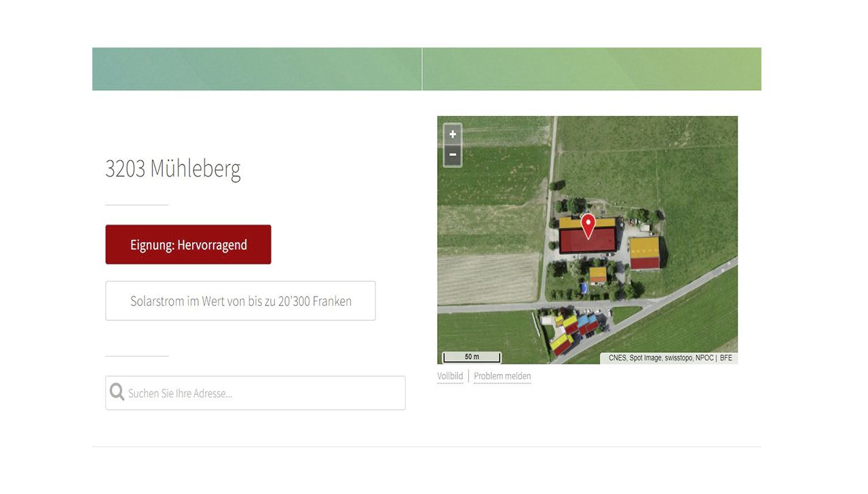Click the 50 m scale bar on the map
Viewport: 868px width, 494px height.
pos(472,357)
